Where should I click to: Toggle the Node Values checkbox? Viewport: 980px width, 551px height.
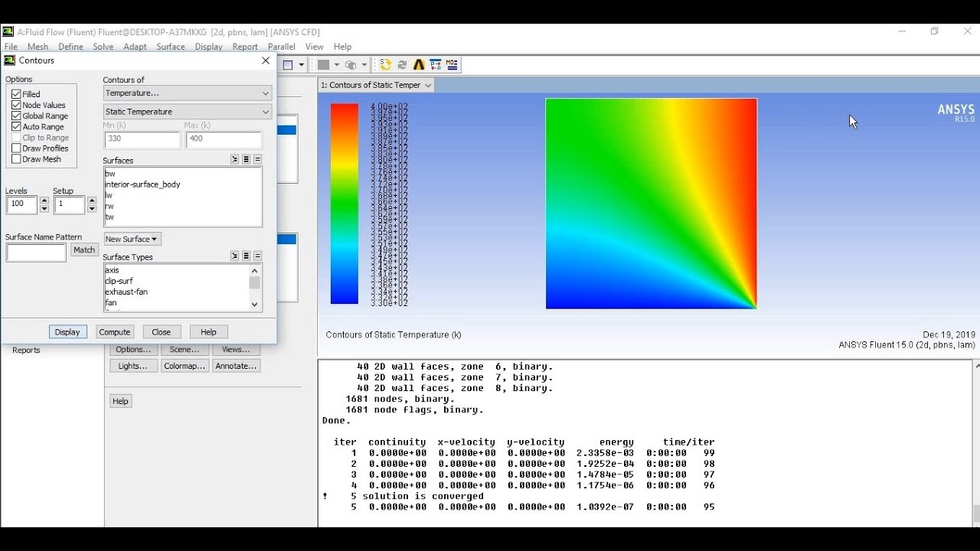coord(16,105)
